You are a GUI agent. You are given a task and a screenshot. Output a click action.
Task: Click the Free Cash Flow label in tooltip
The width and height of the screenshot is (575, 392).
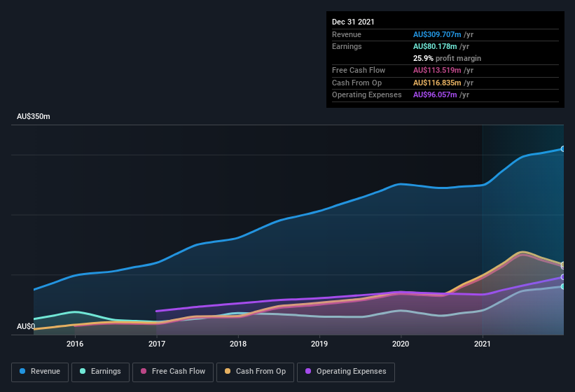click(359, 70)
